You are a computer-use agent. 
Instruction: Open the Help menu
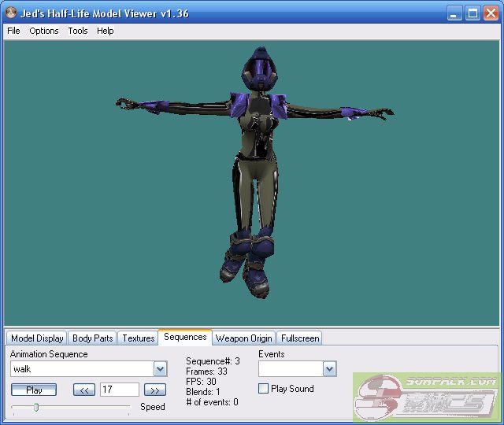106,31
